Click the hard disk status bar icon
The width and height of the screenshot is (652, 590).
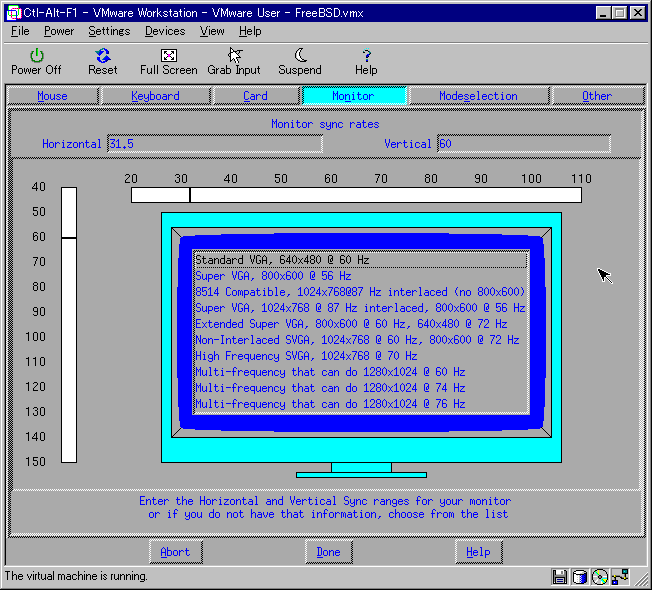pyautogui.click(x=579, y=576)
